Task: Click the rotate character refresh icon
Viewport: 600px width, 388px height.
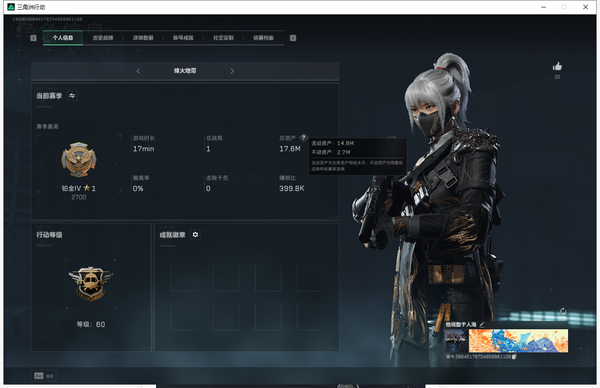Action: (563, 311)
